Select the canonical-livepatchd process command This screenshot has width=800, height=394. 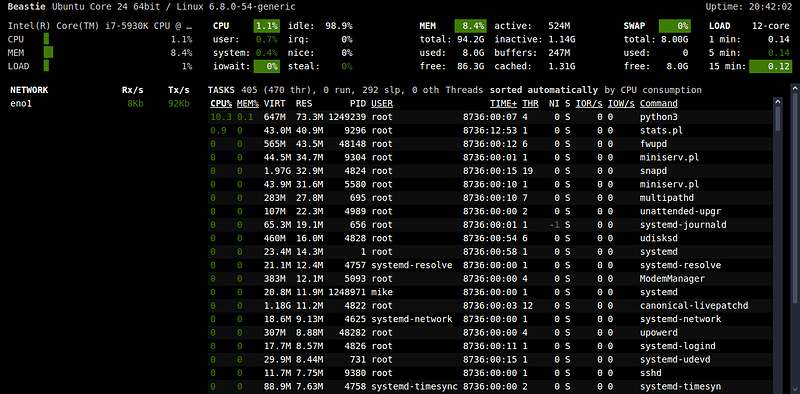pos(694,306)
